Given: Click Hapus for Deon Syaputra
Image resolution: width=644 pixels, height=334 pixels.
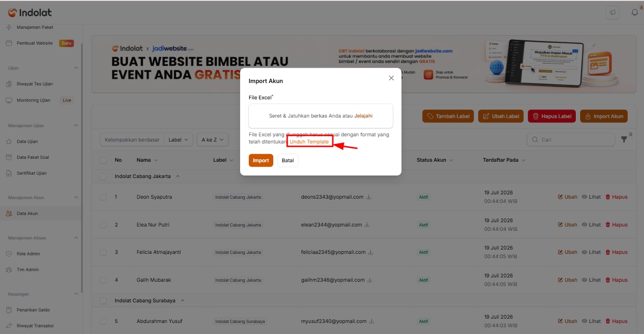Looking at the screenshot, I should coord(616,197).
